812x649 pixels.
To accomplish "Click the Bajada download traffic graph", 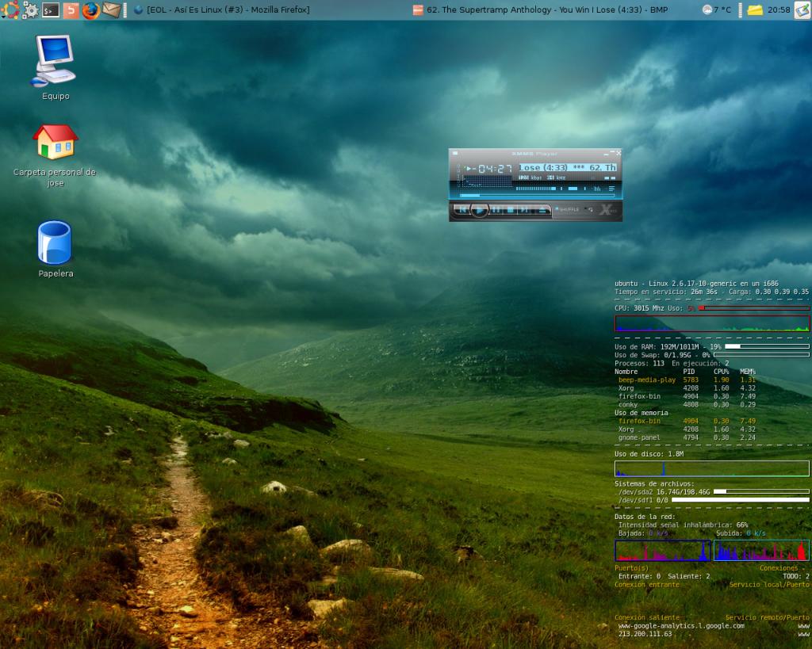I will [663, 551].
